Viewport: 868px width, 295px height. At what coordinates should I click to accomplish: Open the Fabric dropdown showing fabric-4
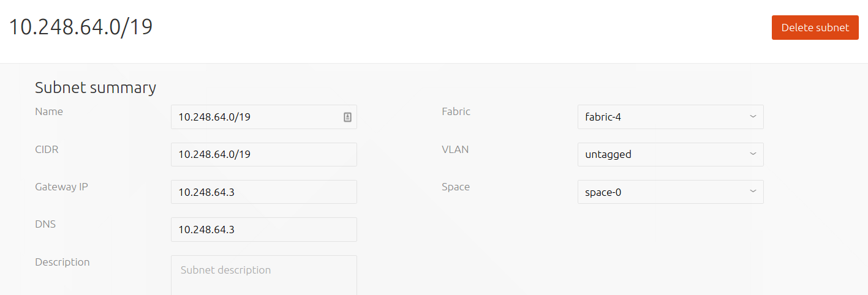[x=670, y=117]
